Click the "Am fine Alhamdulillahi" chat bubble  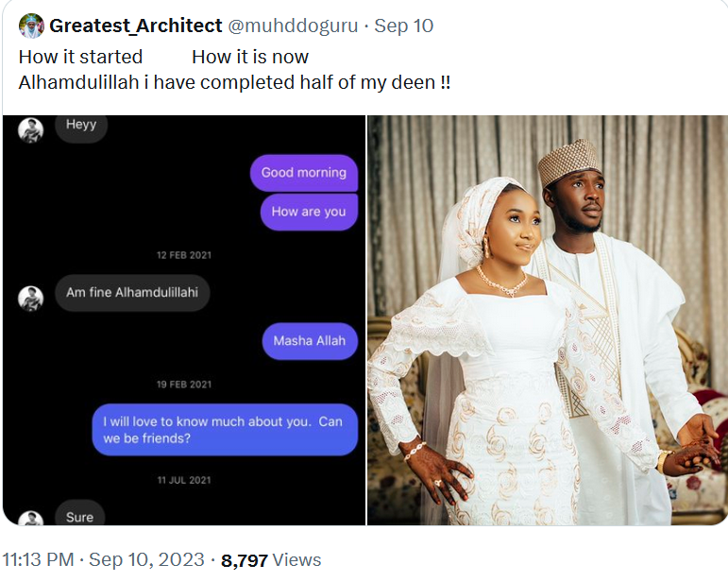click(131, 293)
